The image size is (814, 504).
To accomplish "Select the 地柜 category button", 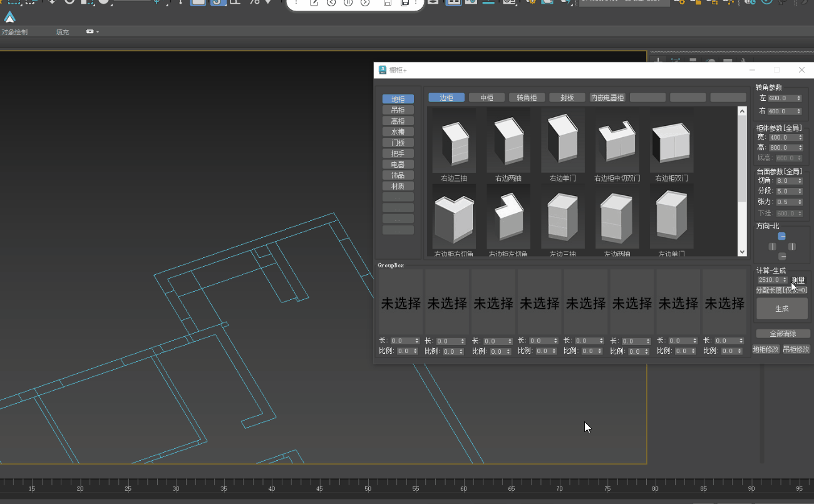I will 398,99.
